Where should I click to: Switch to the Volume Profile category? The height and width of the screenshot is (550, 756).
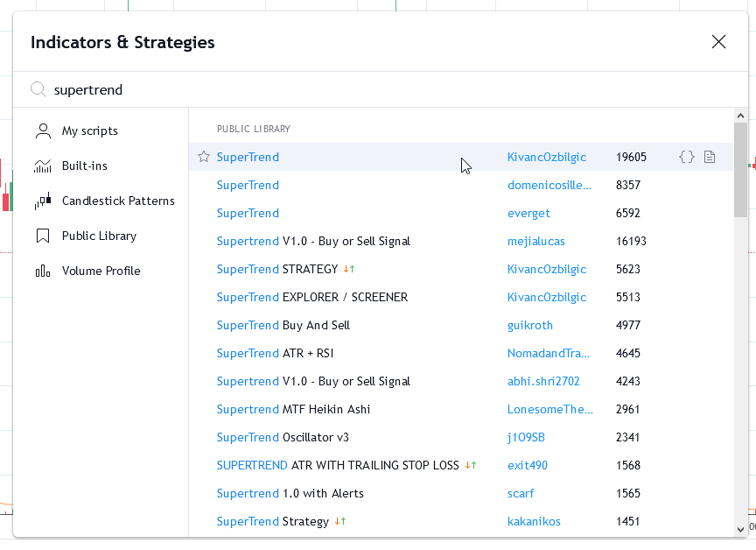coord(101,271)
